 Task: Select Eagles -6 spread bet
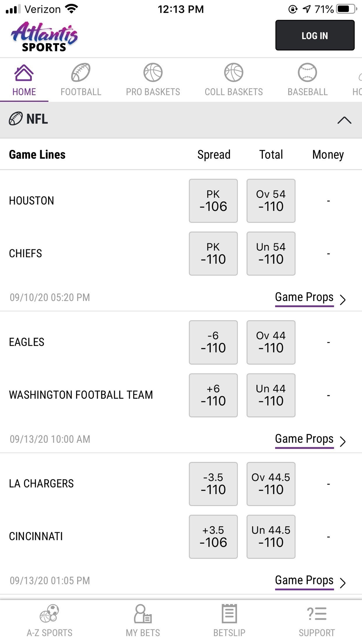(x=213, y=342)
